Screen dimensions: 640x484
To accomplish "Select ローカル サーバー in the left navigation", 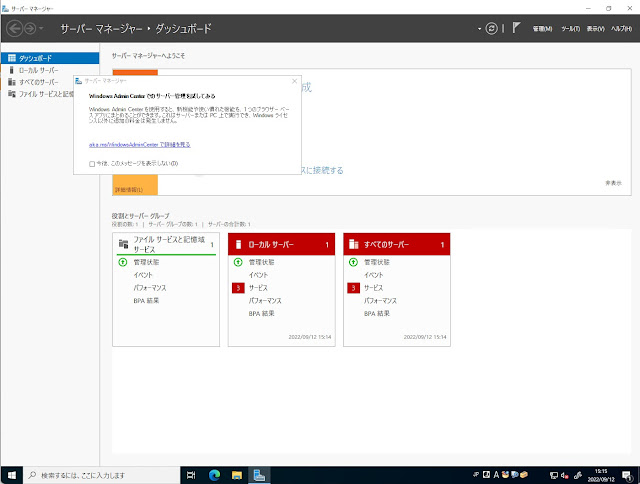I will 50,70.
